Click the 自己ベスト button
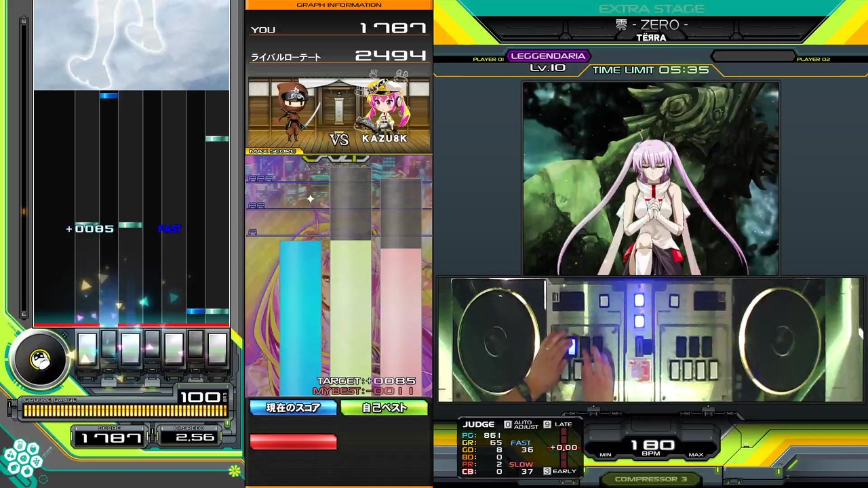Viewport: 868px width, 488px height. coord(384,407)
